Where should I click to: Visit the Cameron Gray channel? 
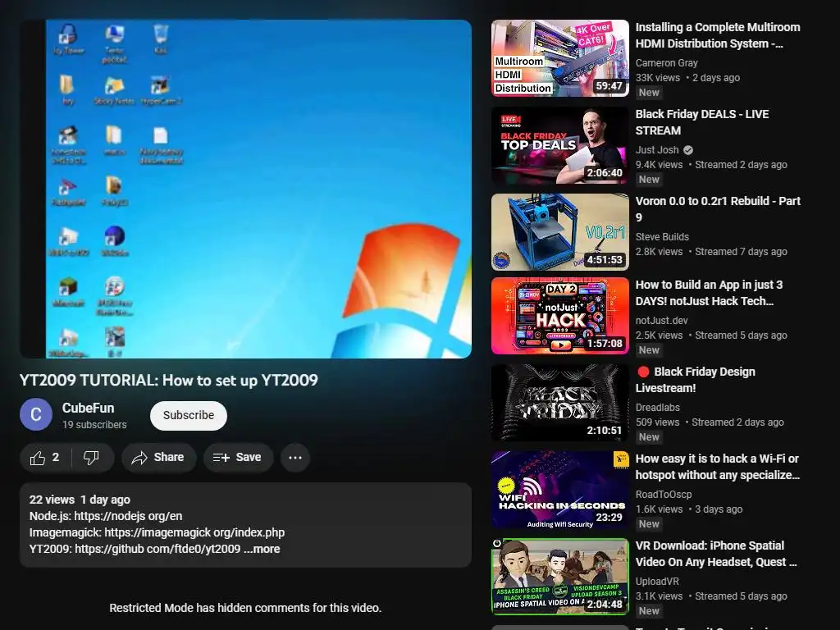666,62
